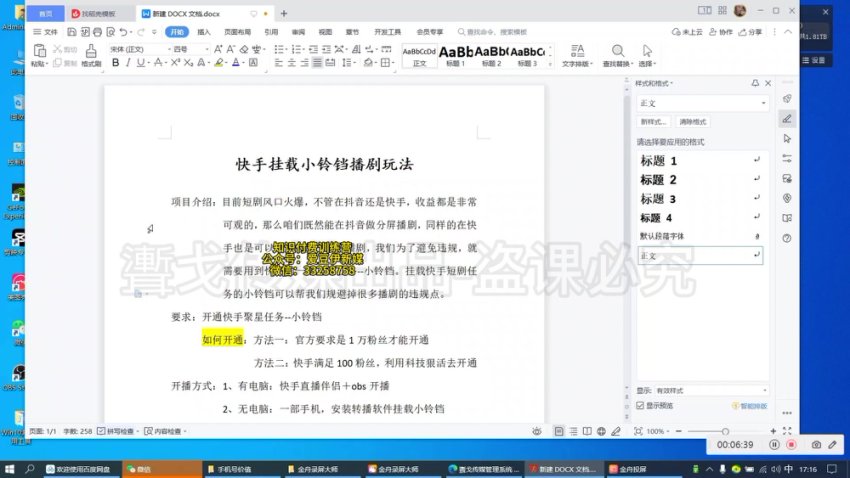
Task: Pin the Styles and Formatting panel
Action: pos(755,84)
